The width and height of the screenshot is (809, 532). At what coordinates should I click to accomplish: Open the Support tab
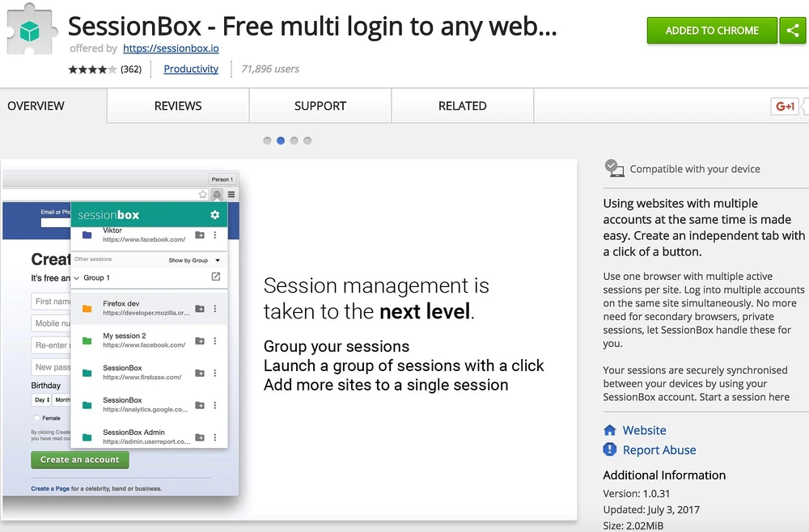[x=320, y=106]
